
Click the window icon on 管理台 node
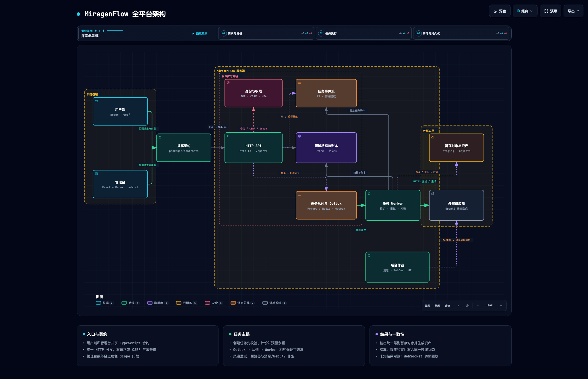click(96, 173)
